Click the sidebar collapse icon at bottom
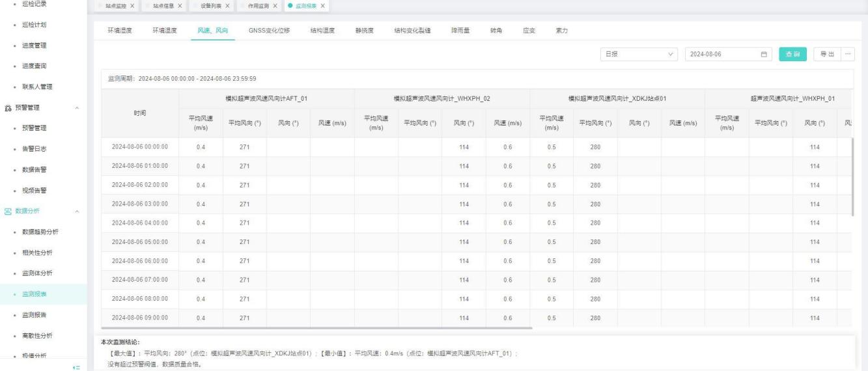The height and width of the screenshot is (371, 868). 76,367
